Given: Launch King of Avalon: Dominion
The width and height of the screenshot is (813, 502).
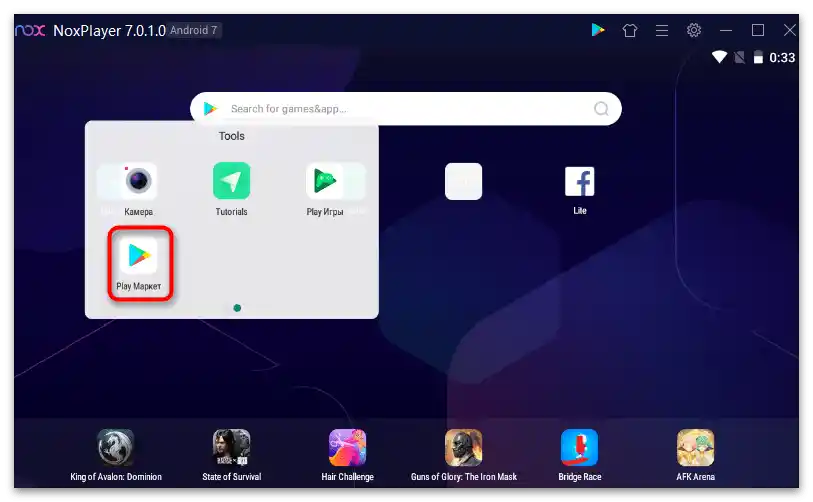Looking at the screenshot, I should (x=116, y=448).
